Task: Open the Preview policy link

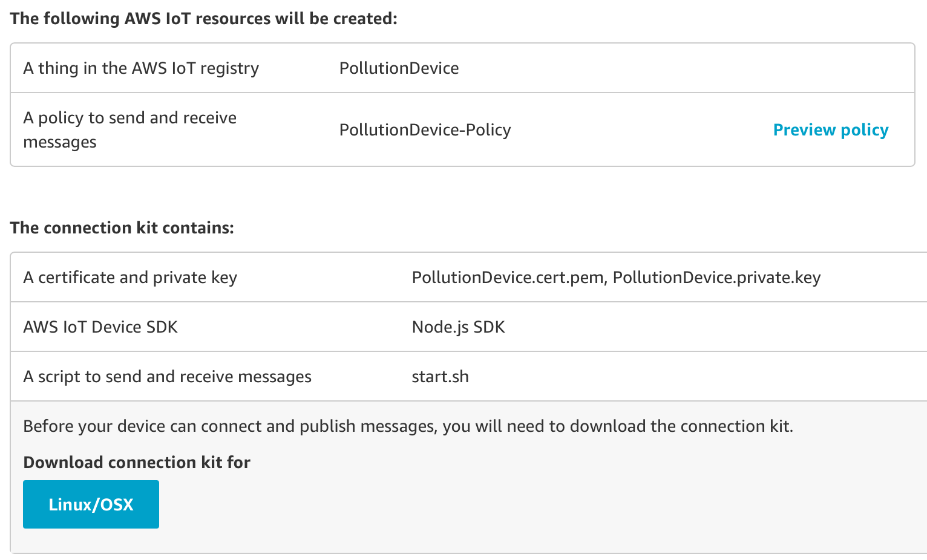Action: click(x=830, y=130)
